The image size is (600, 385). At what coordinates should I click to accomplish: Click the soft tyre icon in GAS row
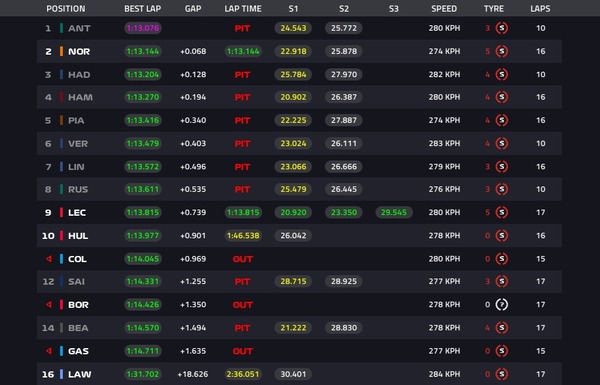point(502,351)
